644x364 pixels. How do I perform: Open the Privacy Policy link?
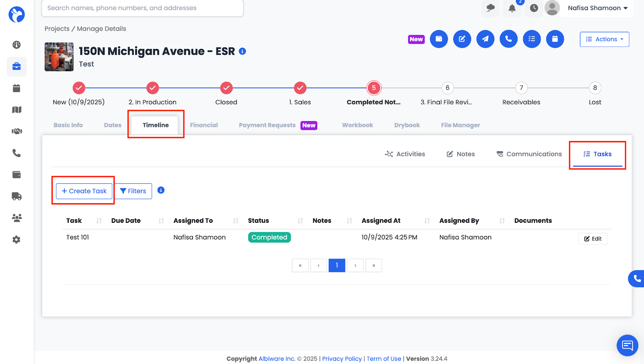[342, 359]
